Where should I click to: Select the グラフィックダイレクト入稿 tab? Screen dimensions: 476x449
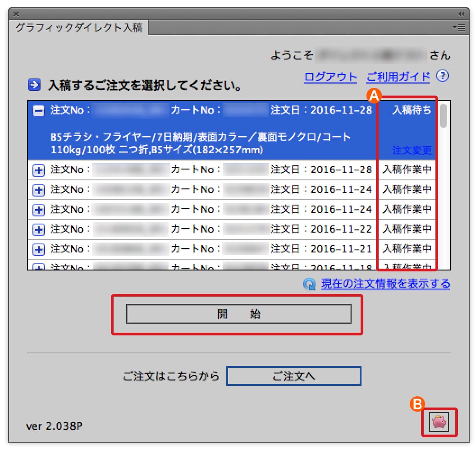[x=79, y=28]
